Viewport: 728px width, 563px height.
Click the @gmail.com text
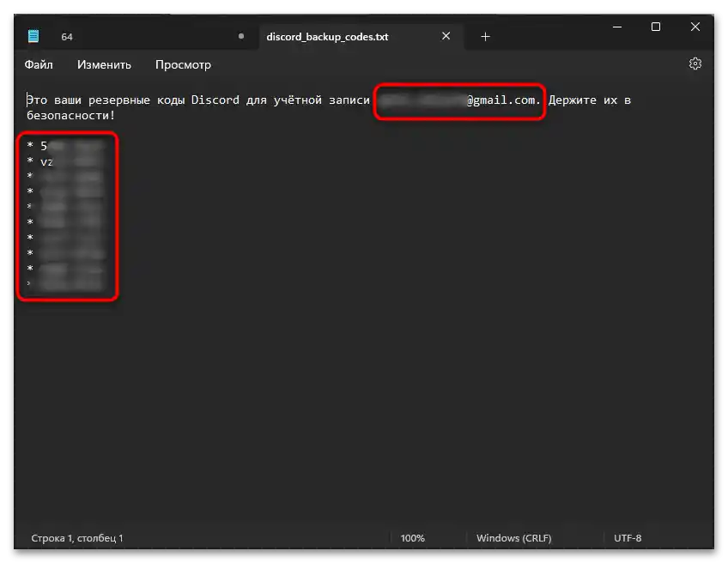click(x=503, y=100)
